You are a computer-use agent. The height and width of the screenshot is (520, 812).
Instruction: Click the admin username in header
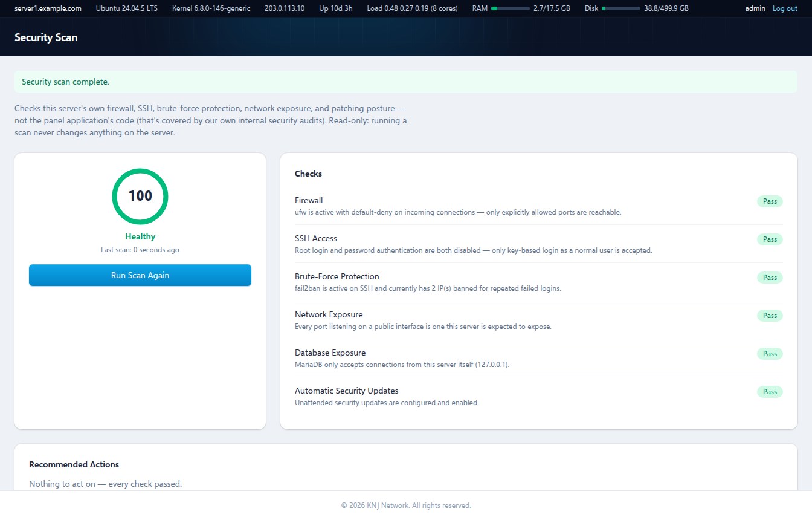tap(755, 8)
